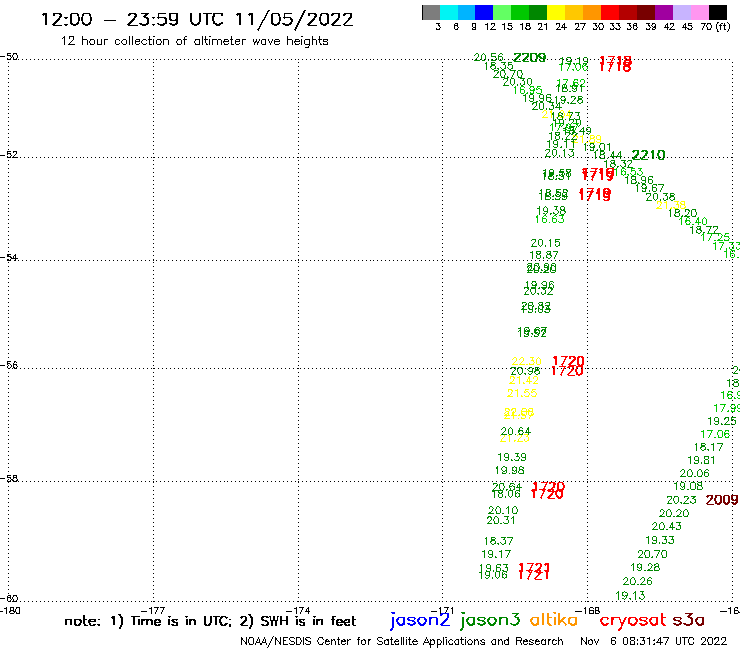Click the yellow legend color swatch

pos(556,12)
